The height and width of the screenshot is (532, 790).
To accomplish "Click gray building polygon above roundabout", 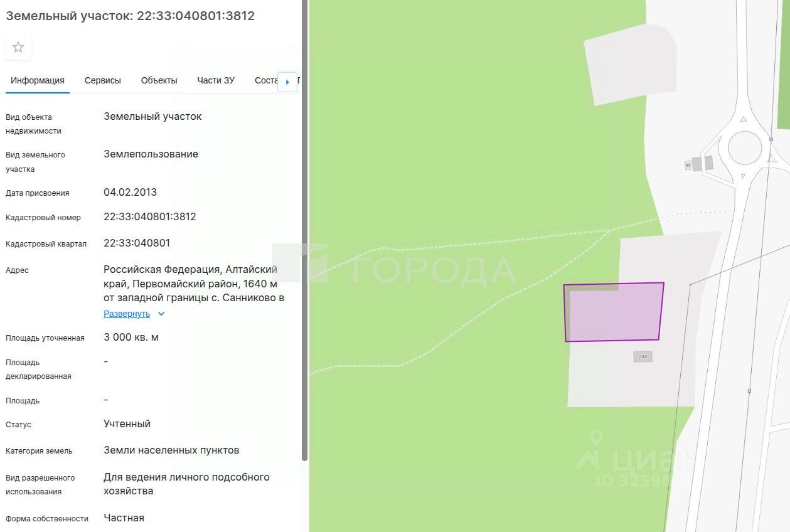I will pos(631,64).
